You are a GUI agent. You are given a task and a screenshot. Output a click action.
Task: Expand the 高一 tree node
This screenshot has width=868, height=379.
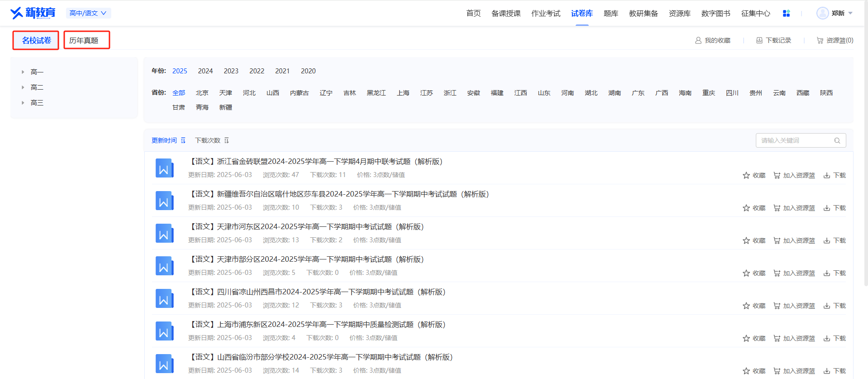(23, 72)
